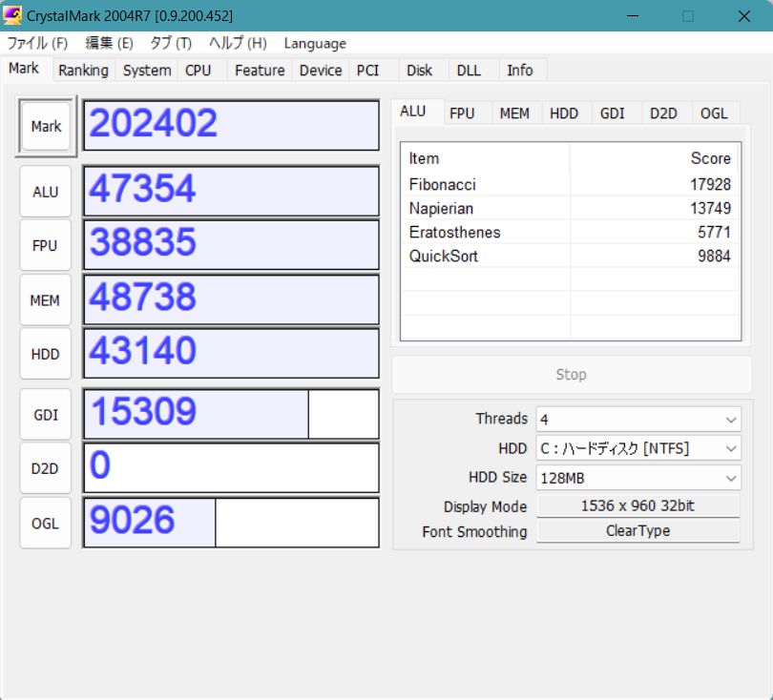The width and height of the screenshot is (773, 700).
Task: Run the ALU benchmark button
Action: point(46,192)
